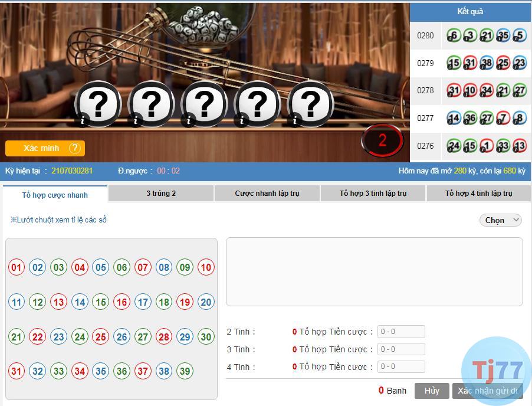Toggle number ball 25
532x406 pixels.
101,337
